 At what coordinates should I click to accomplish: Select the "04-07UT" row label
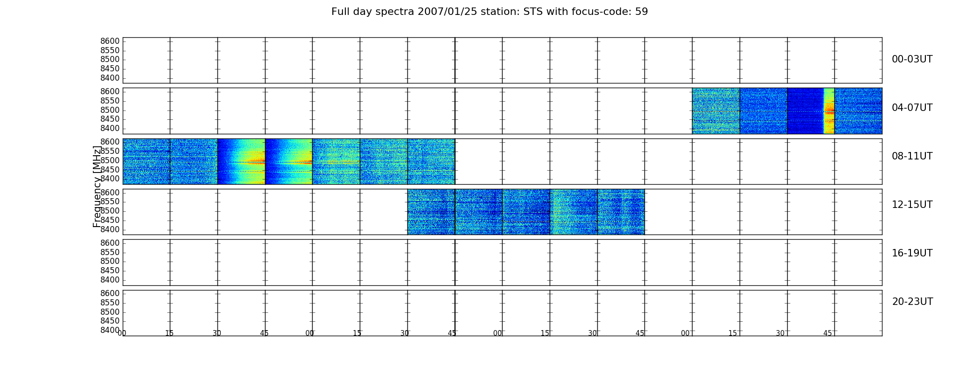click(912, 108)
